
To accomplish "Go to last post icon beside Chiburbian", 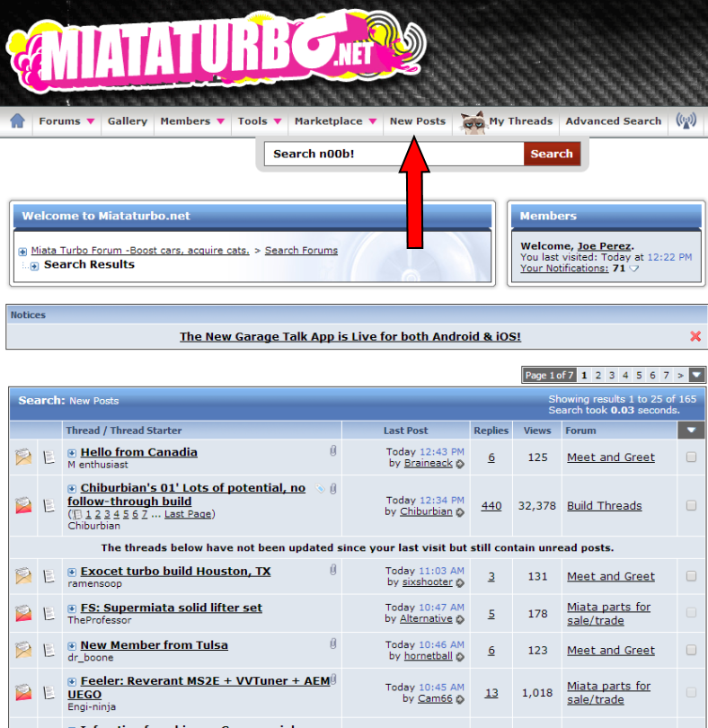I will pyautogui.click(x=460, y=512).
